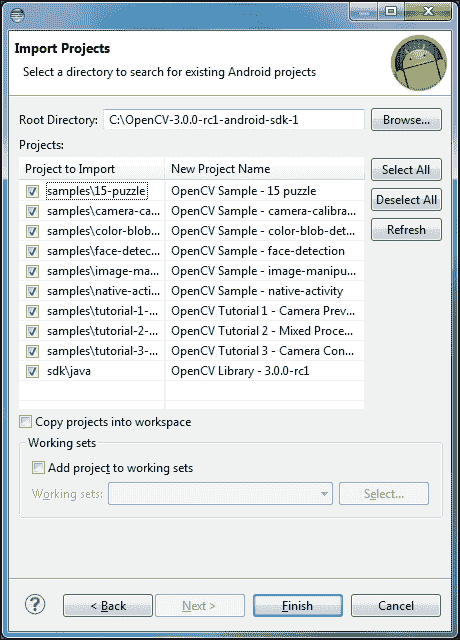Open the Working sets combo box

coord(220,493)
